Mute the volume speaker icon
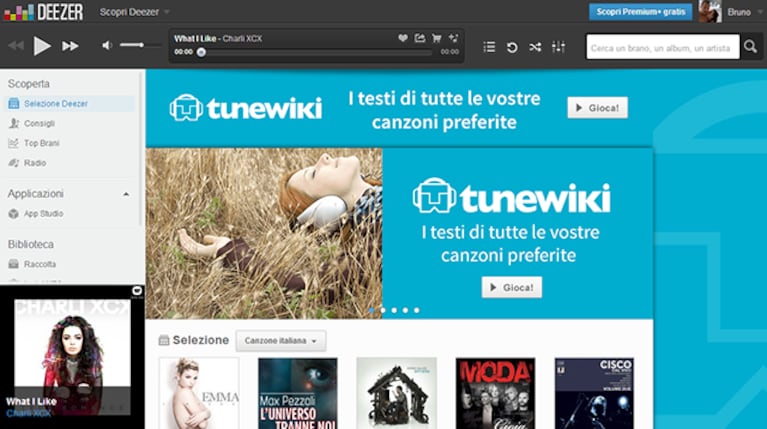The width and height of the screenshot is (767, 429). [107, 45]
